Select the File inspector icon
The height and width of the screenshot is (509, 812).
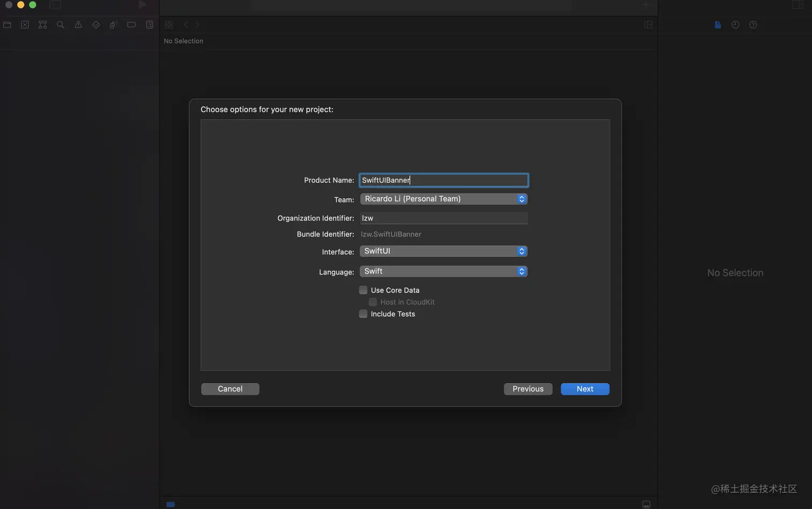718,25
